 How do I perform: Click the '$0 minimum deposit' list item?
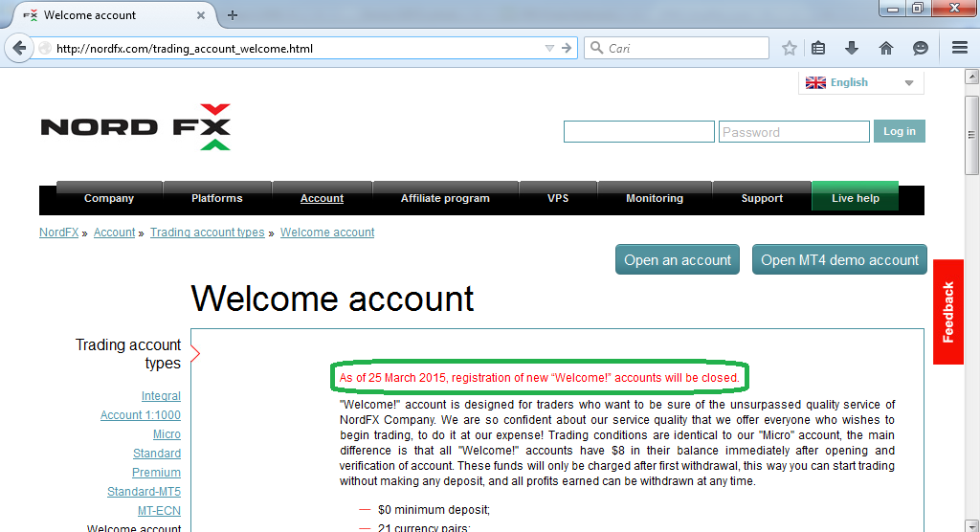434,510
